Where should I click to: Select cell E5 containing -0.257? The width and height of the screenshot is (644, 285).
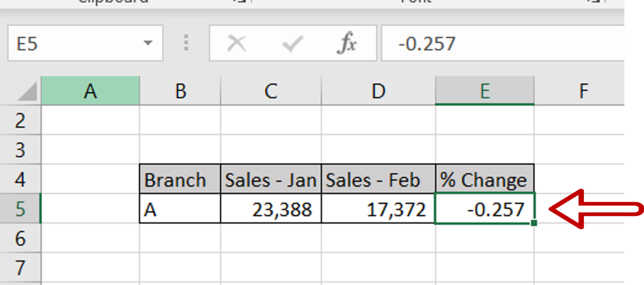pyautogui.click(x=484, y=210)
